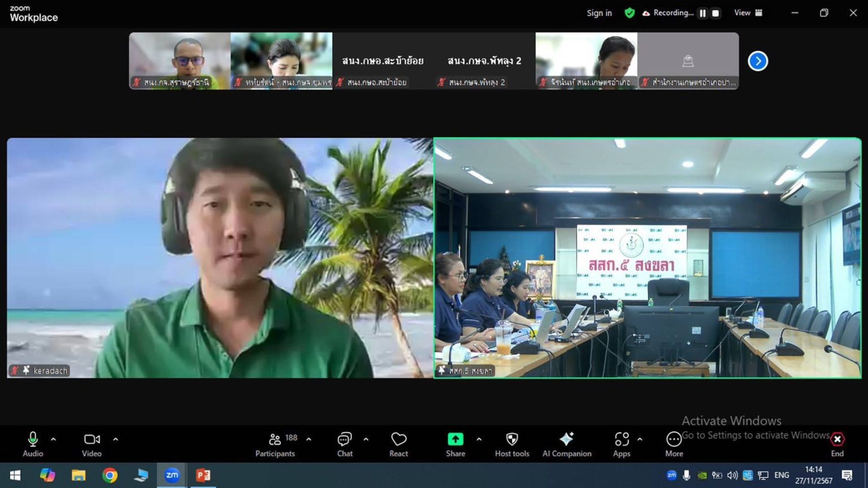Select the sixth thumbnail with placeholder avatar
The height and width of the screenshot is (488, 868).
(688, 60)
